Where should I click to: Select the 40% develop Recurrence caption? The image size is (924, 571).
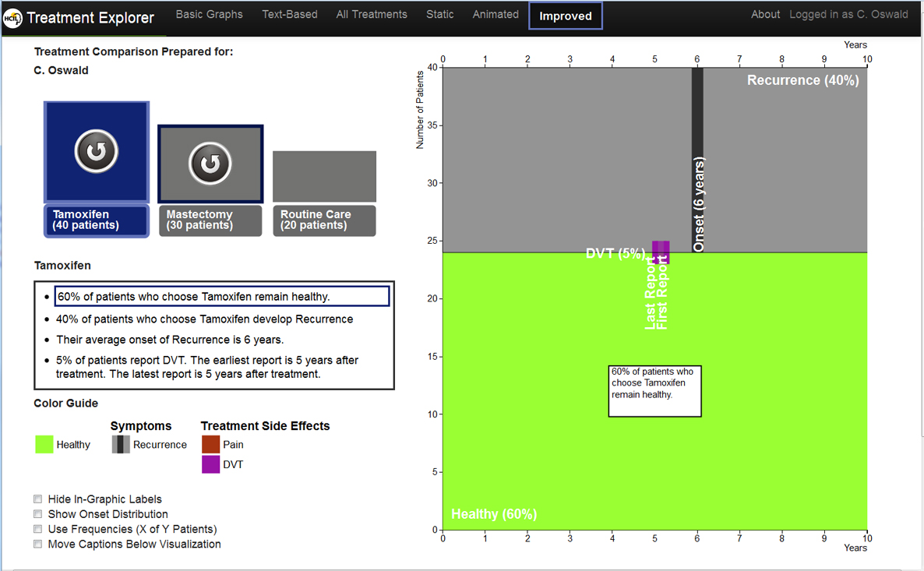pyautogui.click(x=204, y=319)
